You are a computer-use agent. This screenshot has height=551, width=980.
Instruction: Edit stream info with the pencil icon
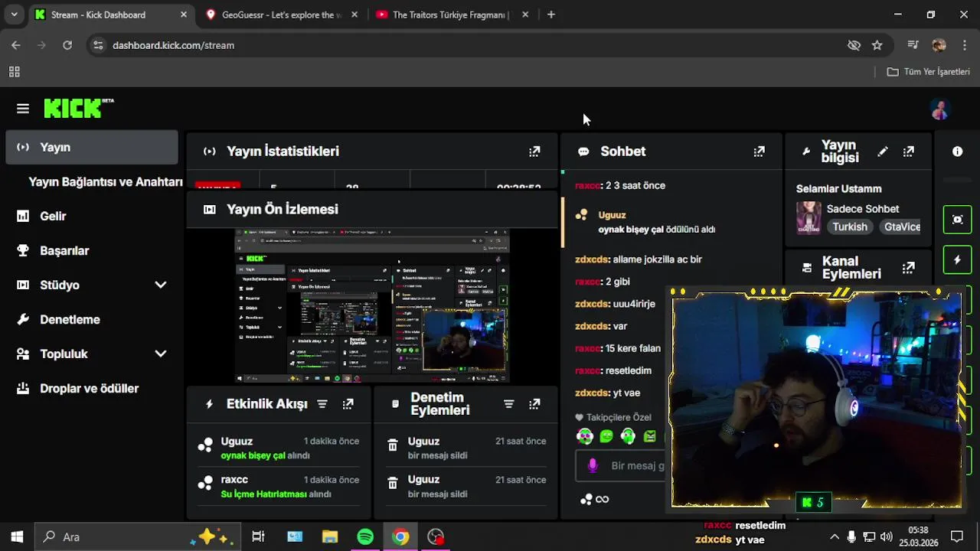(x=883, y=152)
